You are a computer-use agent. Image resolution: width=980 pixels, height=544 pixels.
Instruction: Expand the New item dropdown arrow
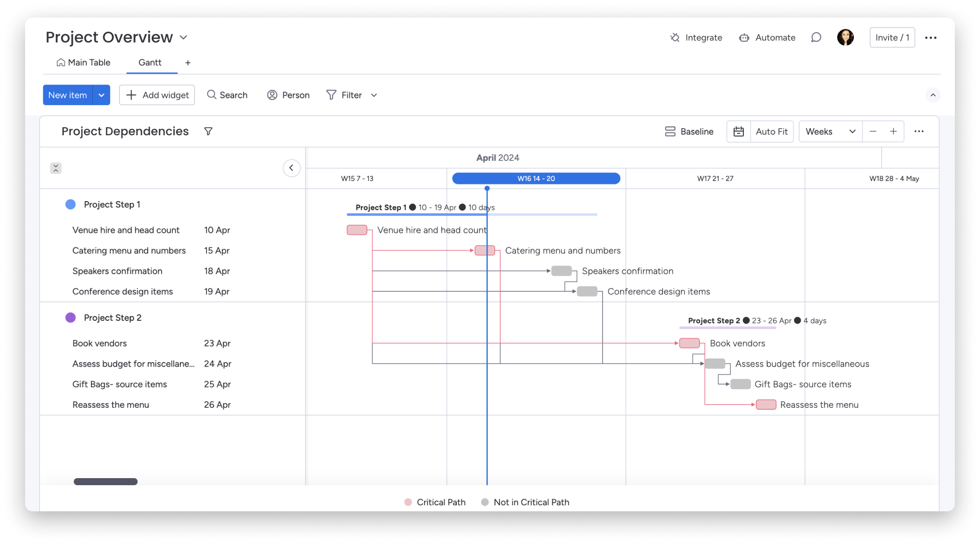pyautogui.click(x=103, y=95)
